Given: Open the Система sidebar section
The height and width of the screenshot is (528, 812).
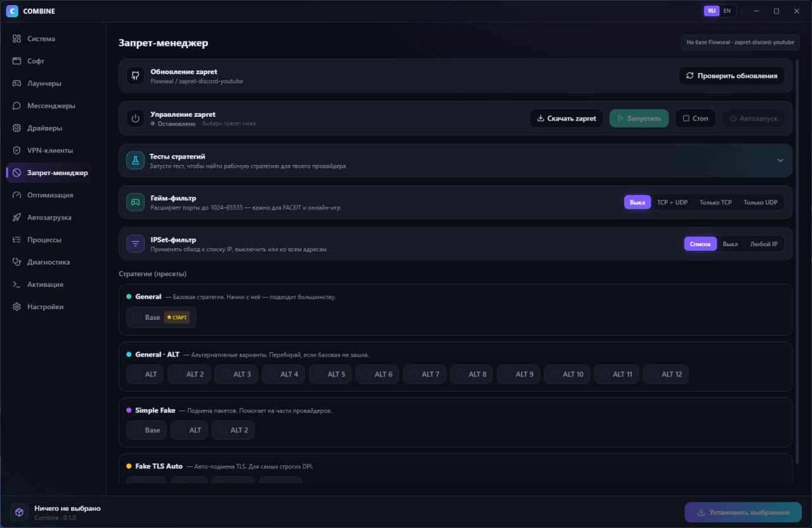Looking at the screenshot, I should coord(53,39).
